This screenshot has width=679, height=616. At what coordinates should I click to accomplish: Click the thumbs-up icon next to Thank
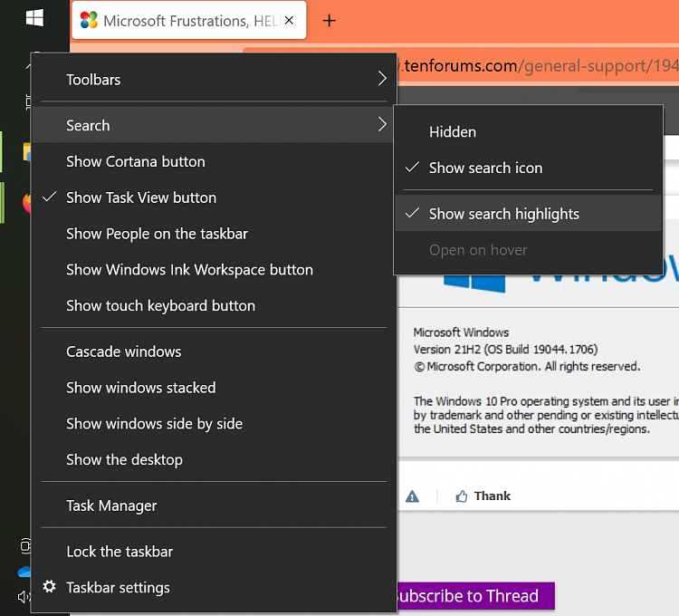[x=462, y=496]
